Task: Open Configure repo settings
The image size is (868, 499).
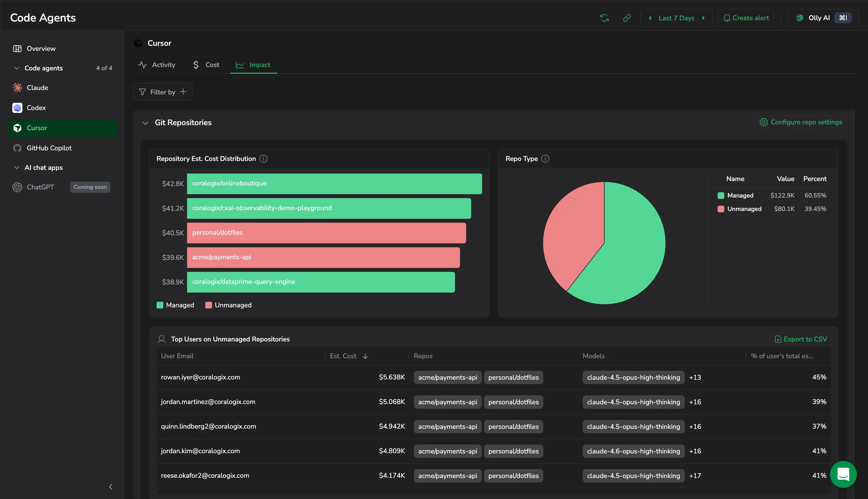Action: [x=800, y=122]
